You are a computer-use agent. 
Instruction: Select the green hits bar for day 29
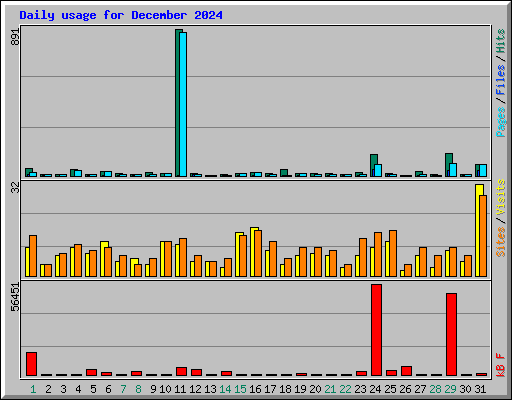pos(449,165)
